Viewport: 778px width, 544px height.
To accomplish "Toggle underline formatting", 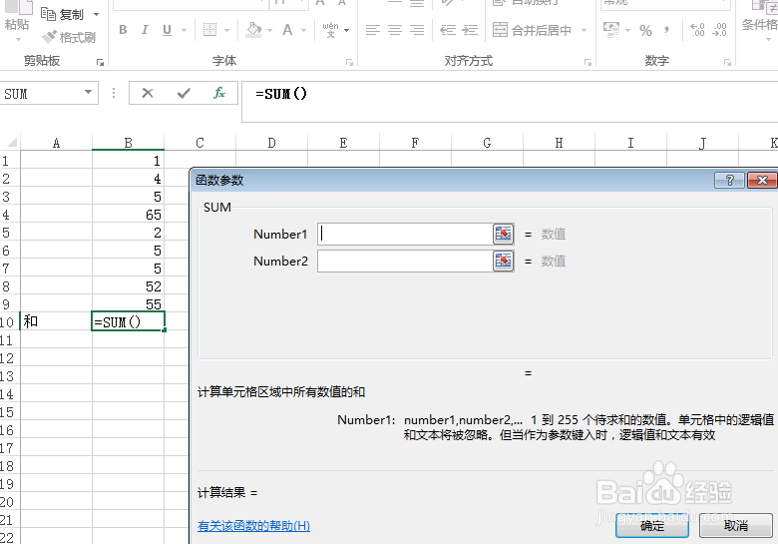I will point(167,30).
